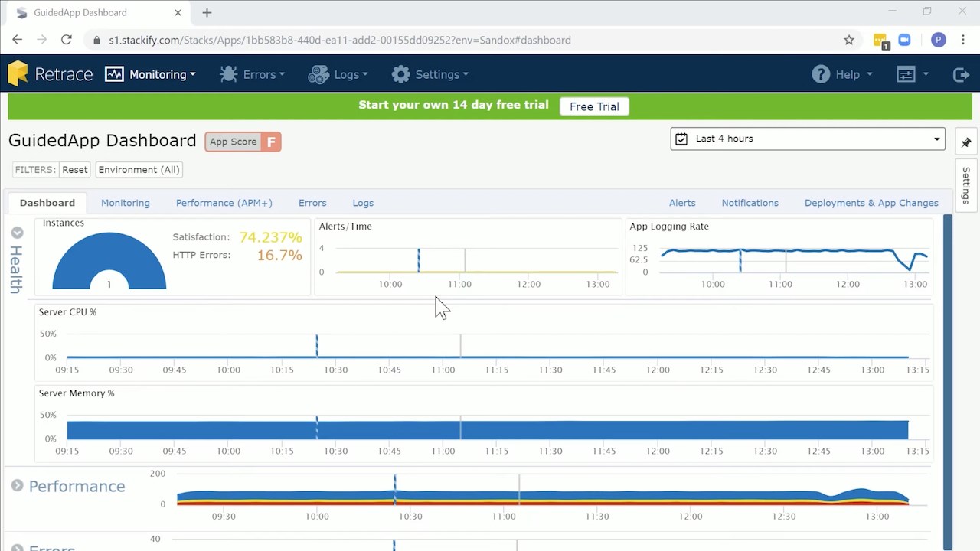Click the Retrace logo icon
Image resolution: width=980 pixels, height=551 pixels.
tap(18, 73)
